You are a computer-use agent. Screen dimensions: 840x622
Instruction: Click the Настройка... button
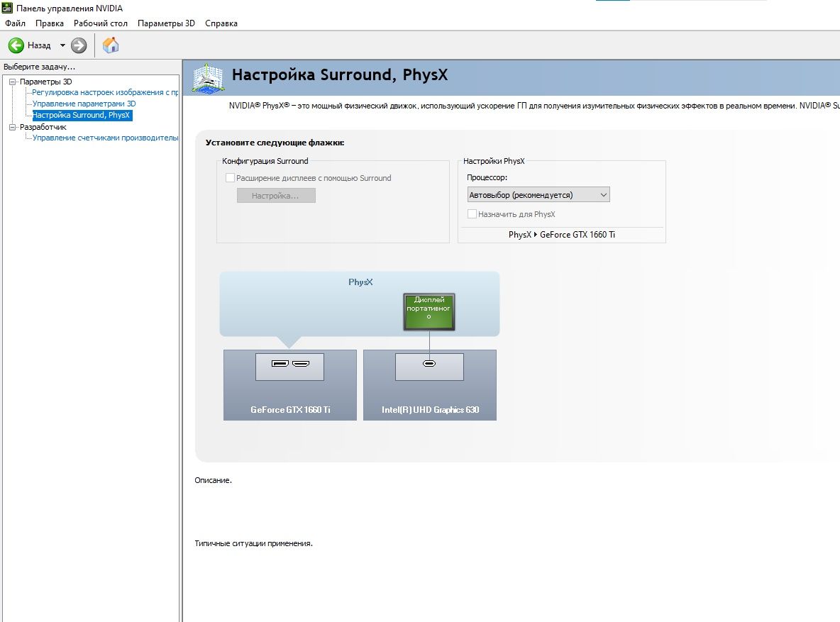point(276,196)
